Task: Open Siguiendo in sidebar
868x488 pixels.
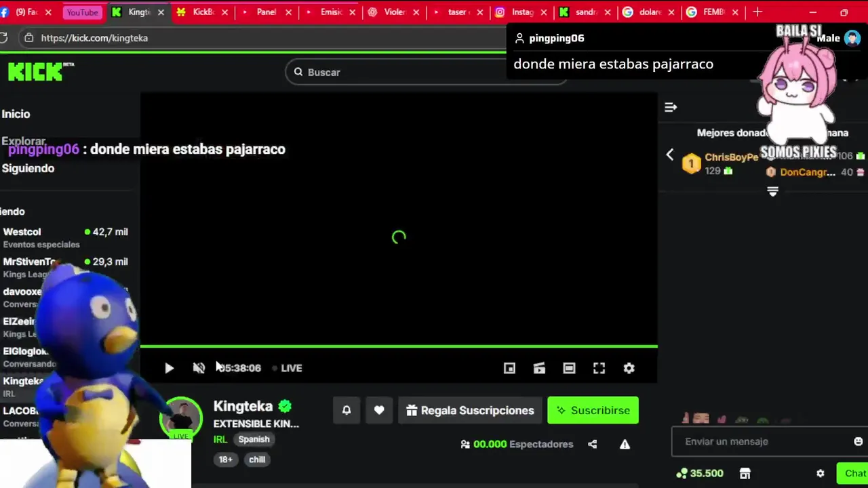Action: pyautogui.click(x=28, y=168)
